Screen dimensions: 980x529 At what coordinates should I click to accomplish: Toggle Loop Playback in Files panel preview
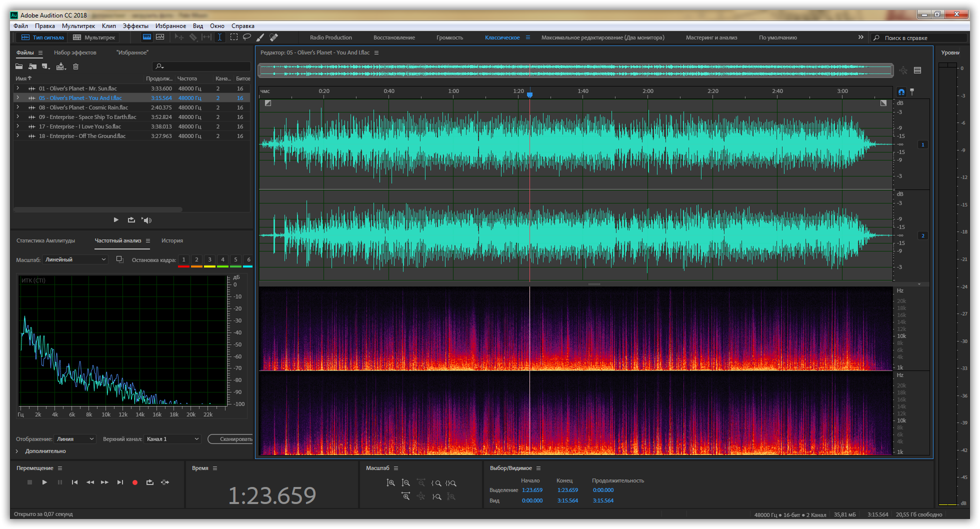click(x=131, y=220)
